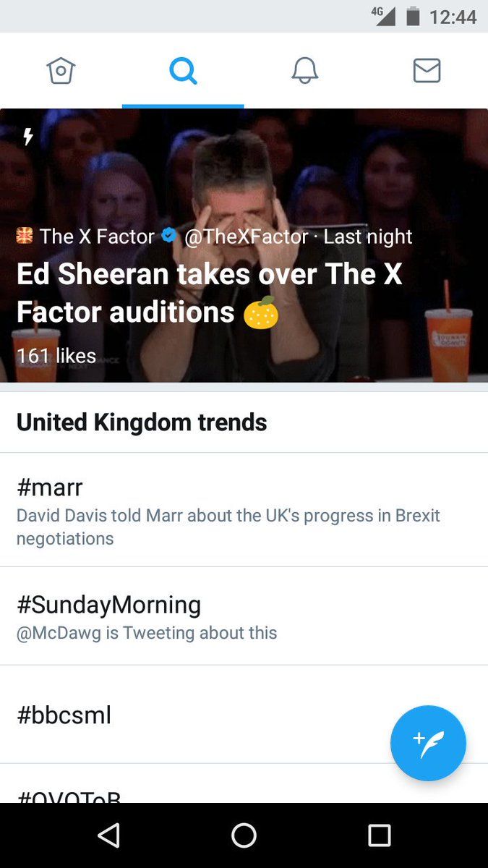488x868 pixels.
Task: Open the partially visible #OVOToB trend
Action: click(x=69, y=794)
